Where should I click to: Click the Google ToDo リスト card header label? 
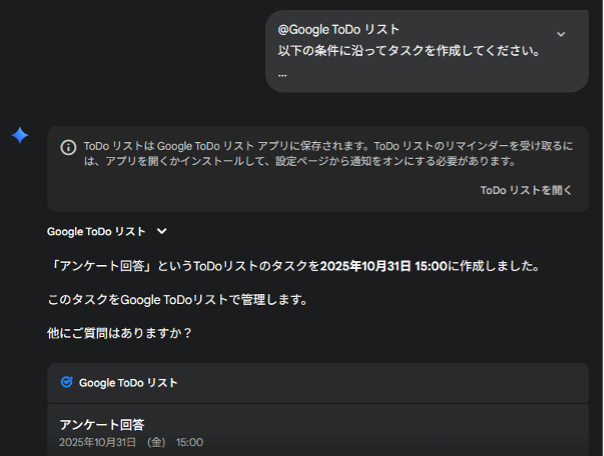click(x=128, y=382)
